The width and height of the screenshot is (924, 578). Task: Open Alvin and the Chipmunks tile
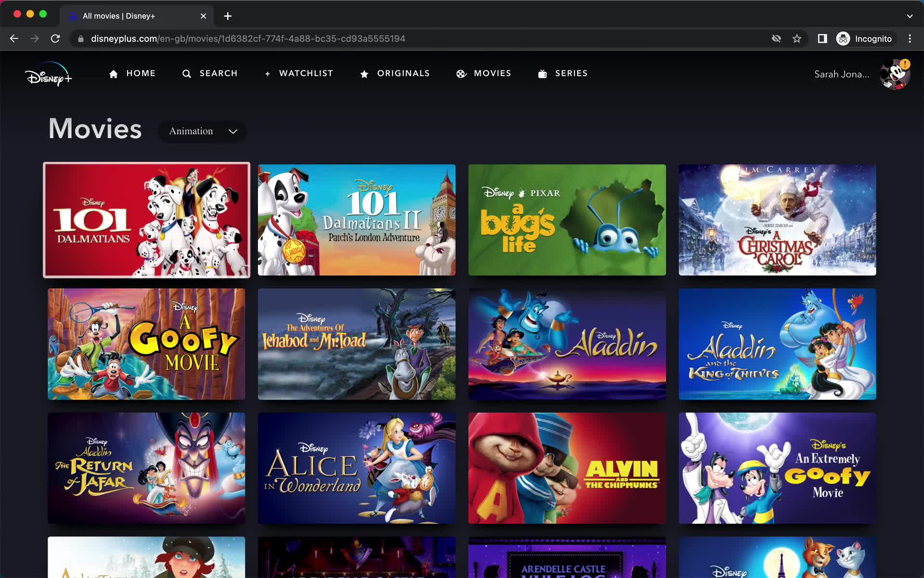point(567,468)
